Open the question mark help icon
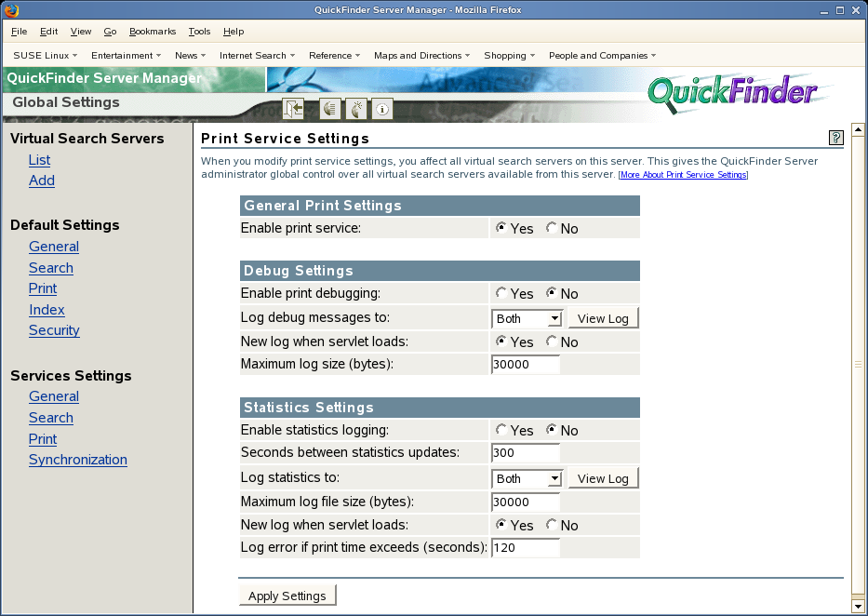This screenshot has width=868, height=616. coord(835,138)
